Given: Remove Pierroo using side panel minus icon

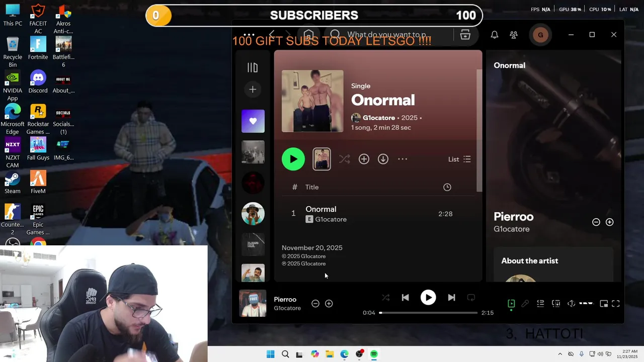Looking at the screenshot, I should pyautogui.click(x=596, y=222).
